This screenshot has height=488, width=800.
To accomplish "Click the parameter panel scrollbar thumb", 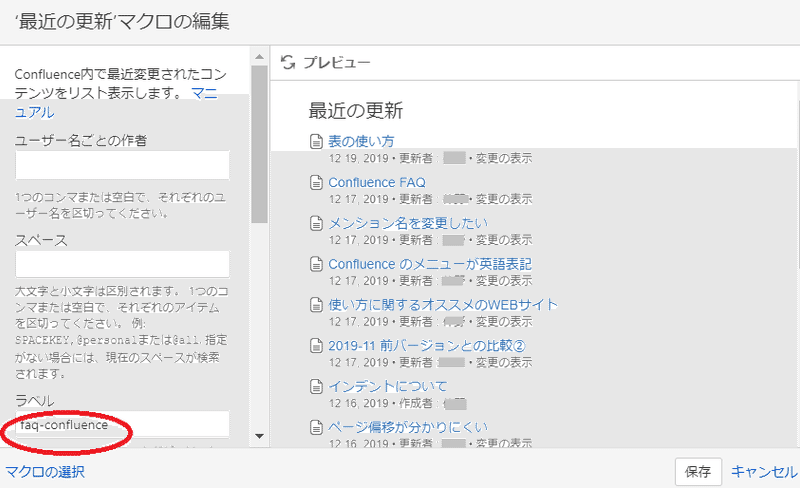I will click(x=259, y=144).
